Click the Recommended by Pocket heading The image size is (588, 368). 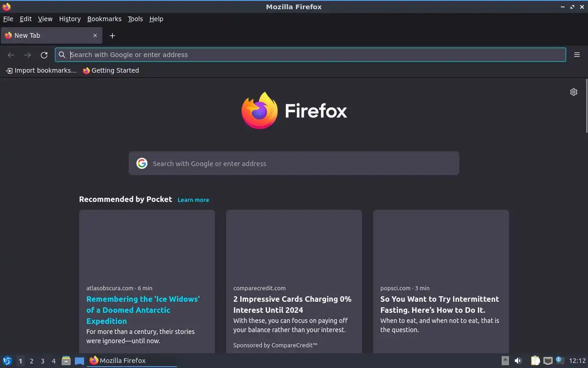(125, 199)
